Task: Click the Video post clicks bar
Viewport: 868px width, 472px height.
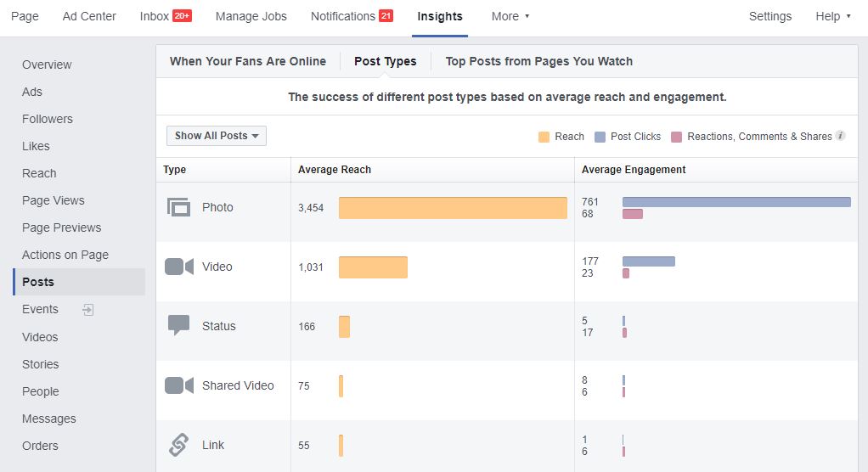Action: point(649,261)
